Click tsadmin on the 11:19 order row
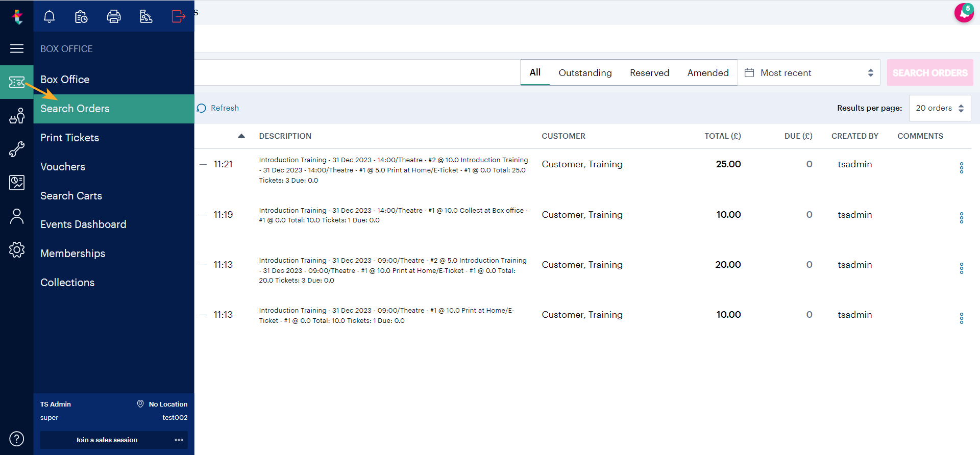This screenshot has width=980, height=455. pos(854,215)
